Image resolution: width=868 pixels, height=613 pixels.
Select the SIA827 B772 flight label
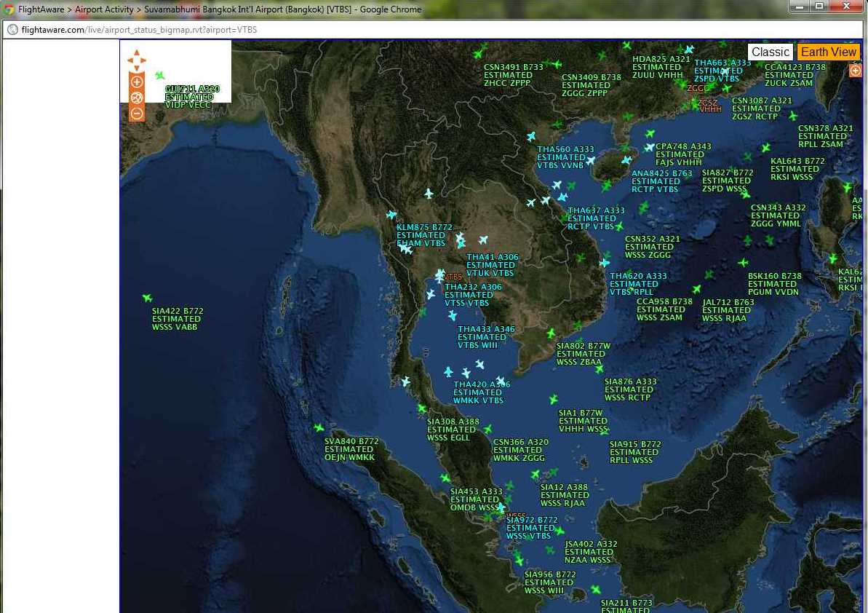coord(728,181)
